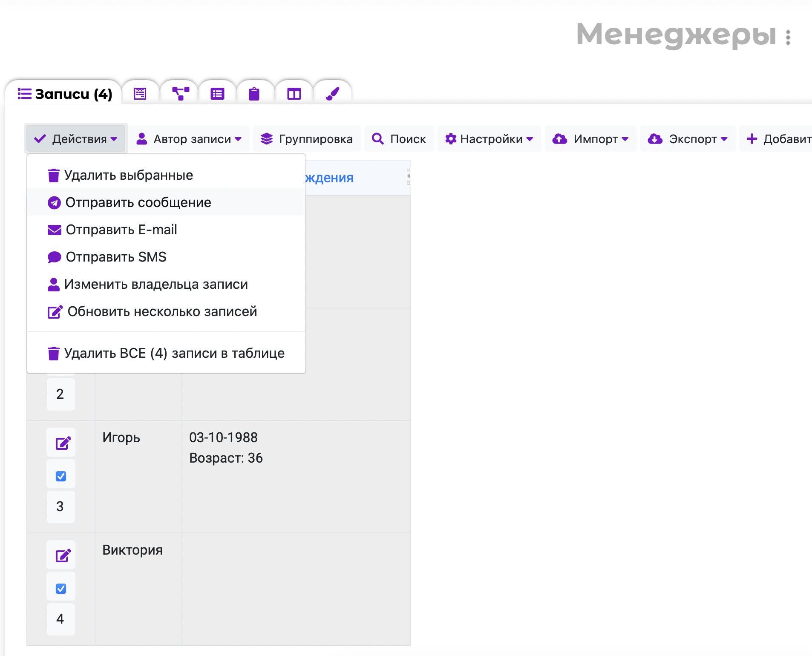
Task: Expand the Автор записи dropdown
Action: coord(189,139)
